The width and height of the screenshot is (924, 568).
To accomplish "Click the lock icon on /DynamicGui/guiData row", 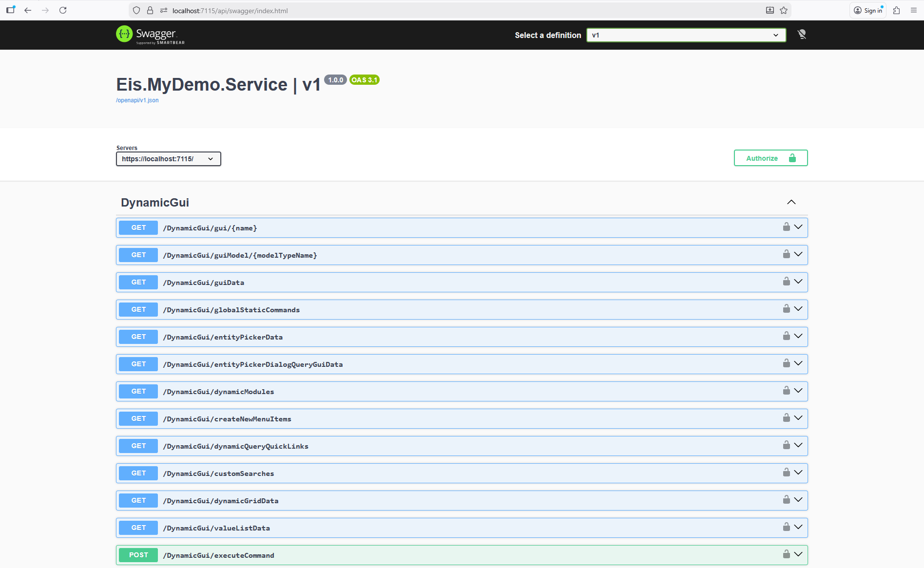I will click(786, 281).
